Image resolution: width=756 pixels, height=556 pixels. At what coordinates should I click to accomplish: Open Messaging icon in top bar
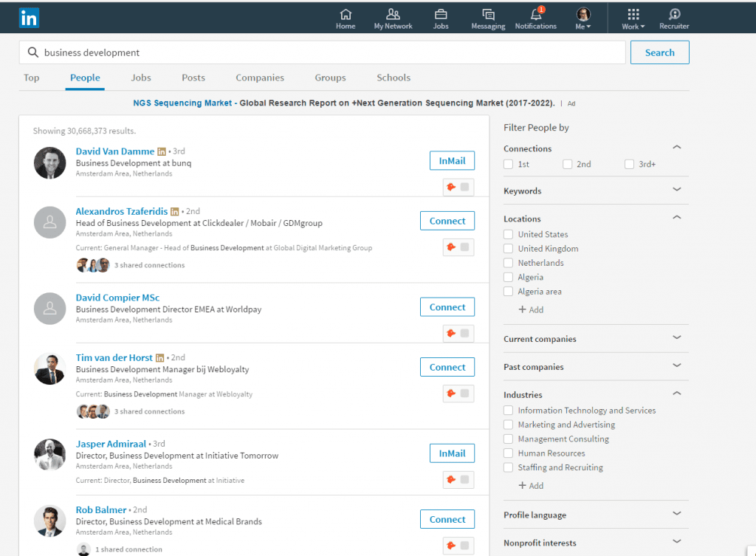pos(488,15)
